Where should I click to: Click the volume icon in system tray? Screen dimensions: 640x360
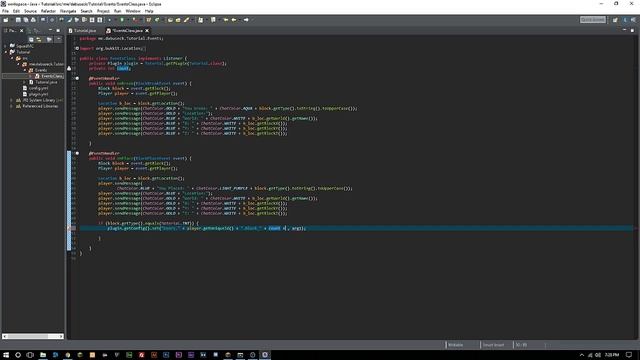pos(598,355)
